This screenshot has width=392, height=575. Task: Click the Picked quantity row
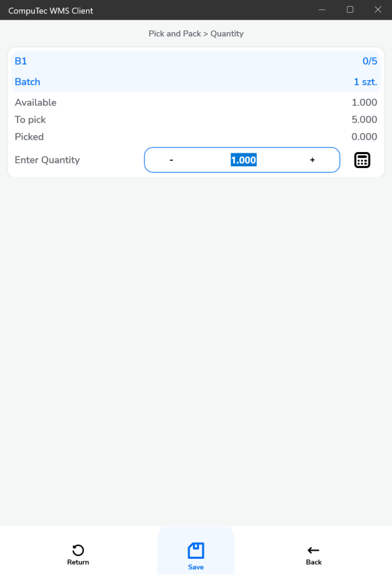30,137
